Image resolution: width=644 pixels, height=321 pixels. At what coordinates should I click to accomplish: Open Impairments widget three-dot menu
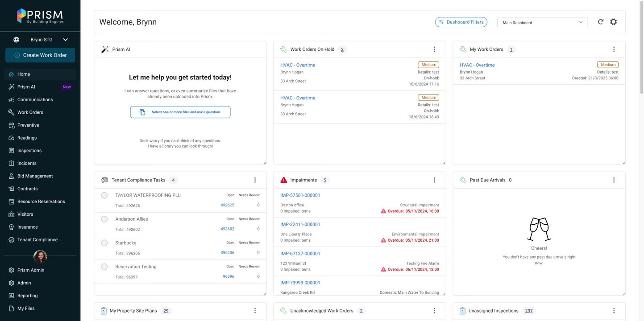pyautogui.click(x=434, y=180)
